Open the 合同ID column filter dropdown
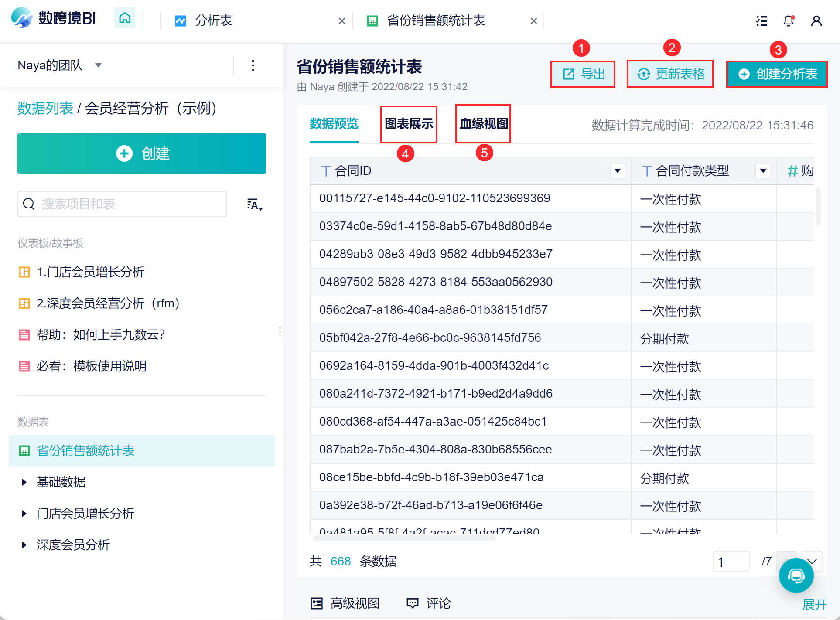The width and height of the screenshot is (840, 620). [617, 170]
